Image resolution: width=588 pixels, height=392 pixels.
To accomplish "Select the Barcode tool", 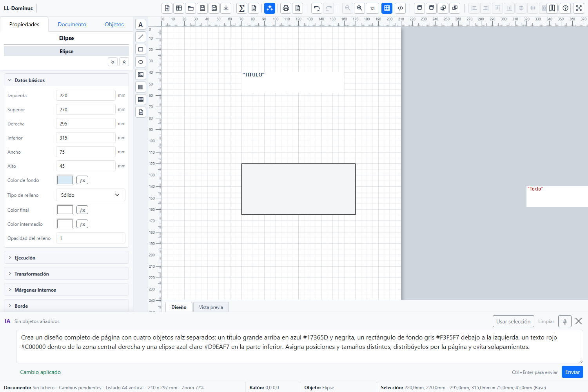I will point(141,87).
